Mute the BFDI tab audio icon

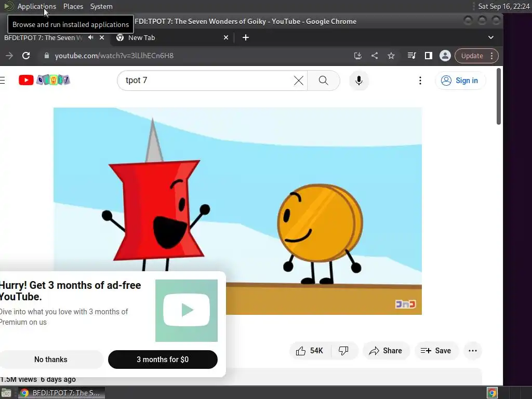click(90, 37)
